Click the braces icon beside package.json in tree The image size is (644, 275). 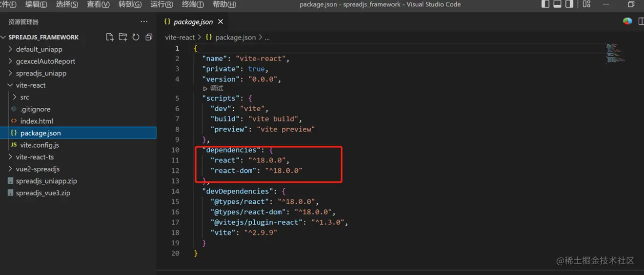coord(14,133)
